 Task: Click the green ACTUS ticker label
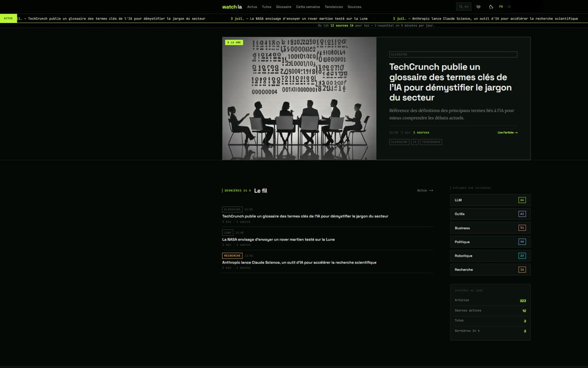tap(8, 18)
